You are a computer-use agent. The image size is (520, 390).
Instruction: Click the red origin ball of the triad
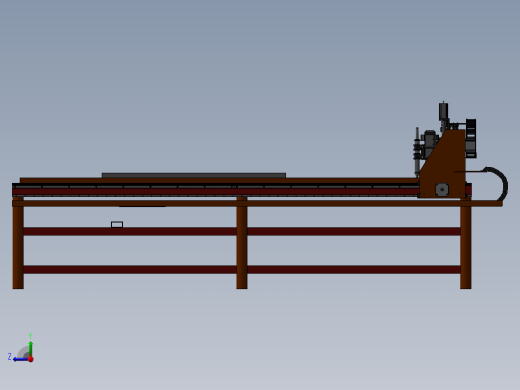[x=31, y=359]
